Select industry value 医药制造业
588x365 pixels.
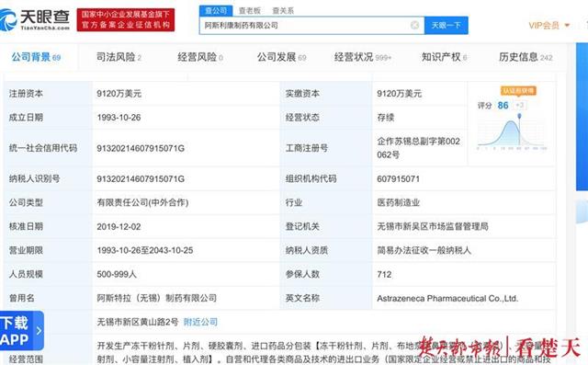pos(398,202)
